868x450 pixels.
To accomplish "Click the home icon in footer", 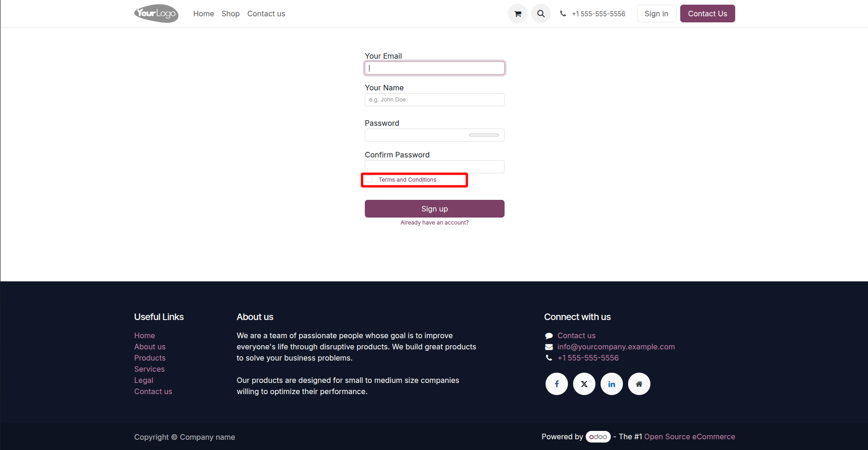I will 639,384.
